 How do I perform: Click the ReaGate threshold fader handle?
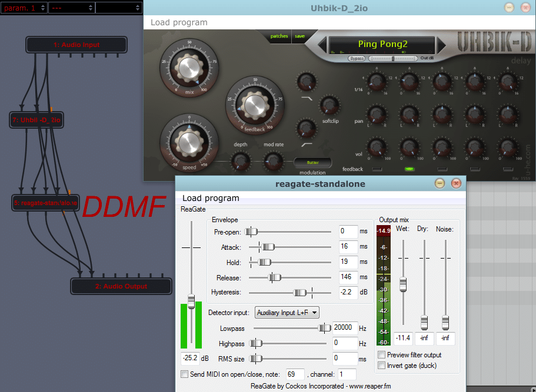(x=191, y=301)
